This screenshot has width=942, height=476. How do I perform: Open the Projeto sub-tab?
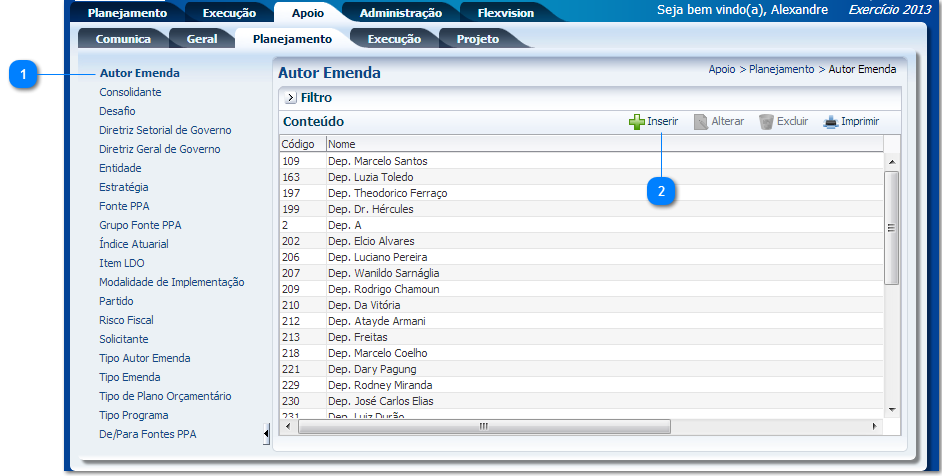(477, 39)
